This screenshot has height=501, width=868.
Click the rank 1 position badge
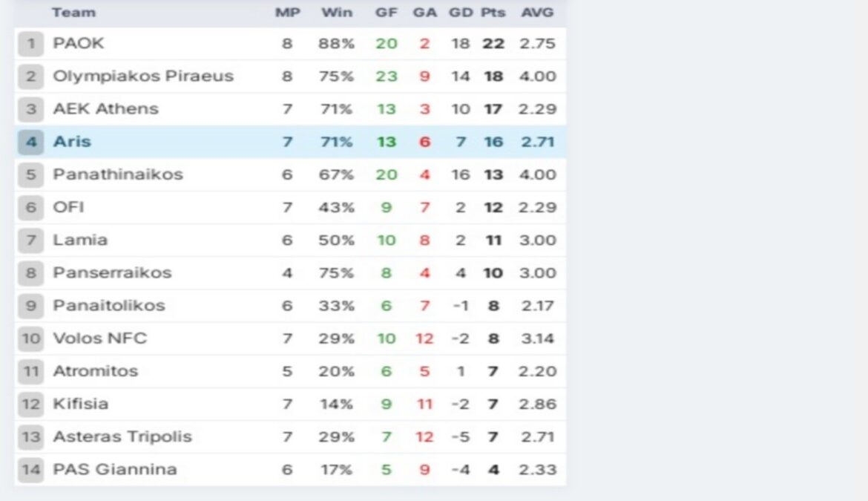31,44
